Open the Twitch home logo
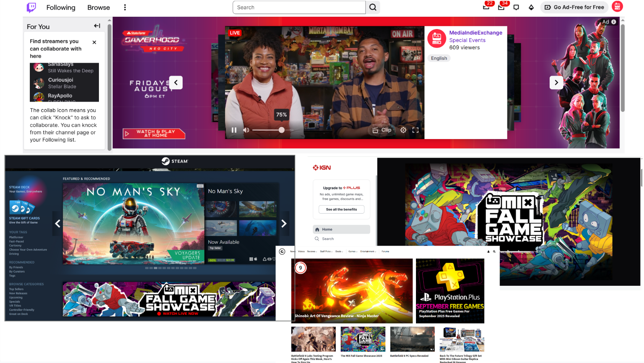Screen dimensions: 644x363 (31, 7)
